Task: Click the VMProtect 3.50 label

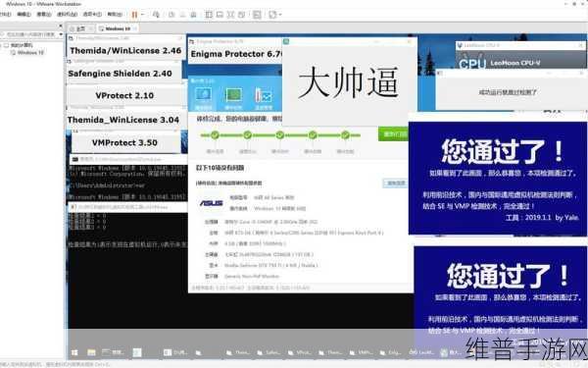Action: coord(124,142)
